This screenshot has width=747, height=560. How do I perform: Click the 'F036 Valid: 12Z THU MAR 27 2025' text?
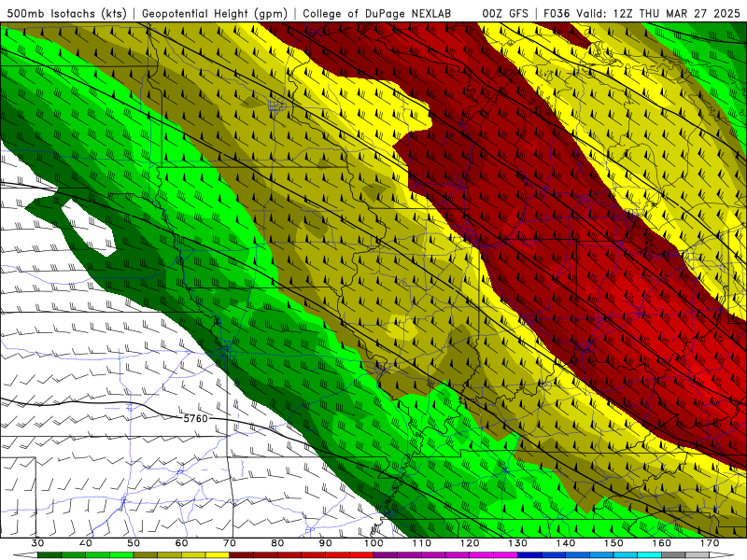641,14
